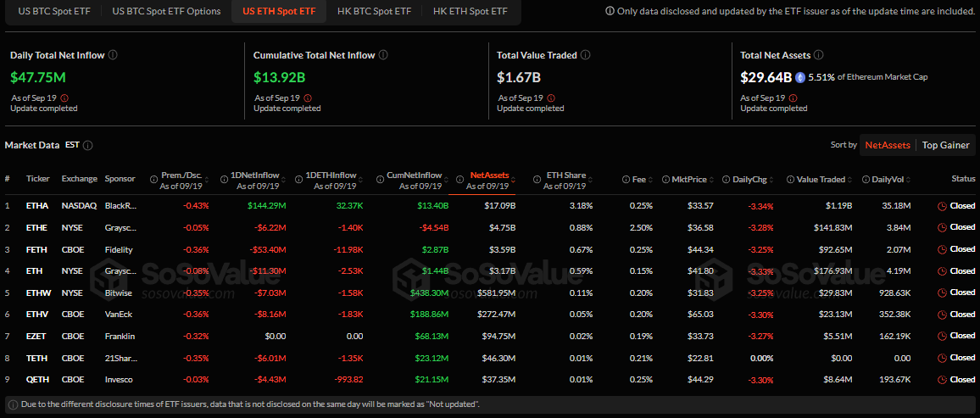Click the clock status icon in QETH row
980x418 pixels.
click(943, 379)
